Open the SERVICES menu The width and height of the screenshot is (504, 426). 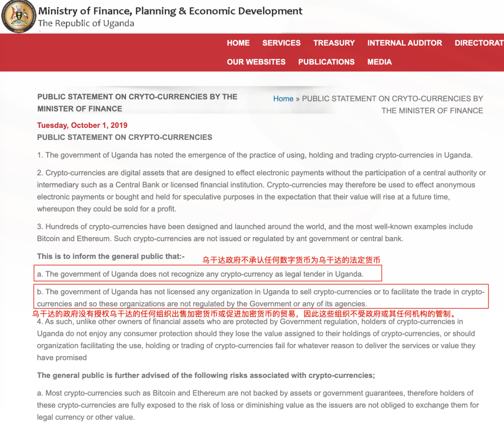(281, 43)
